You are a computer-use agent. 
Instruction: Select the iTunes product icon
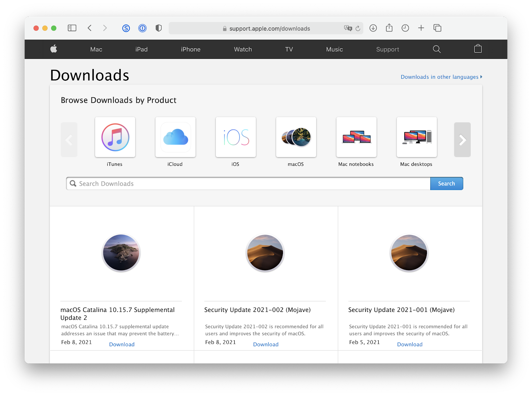pyautogui.click(x=115, y=137)
